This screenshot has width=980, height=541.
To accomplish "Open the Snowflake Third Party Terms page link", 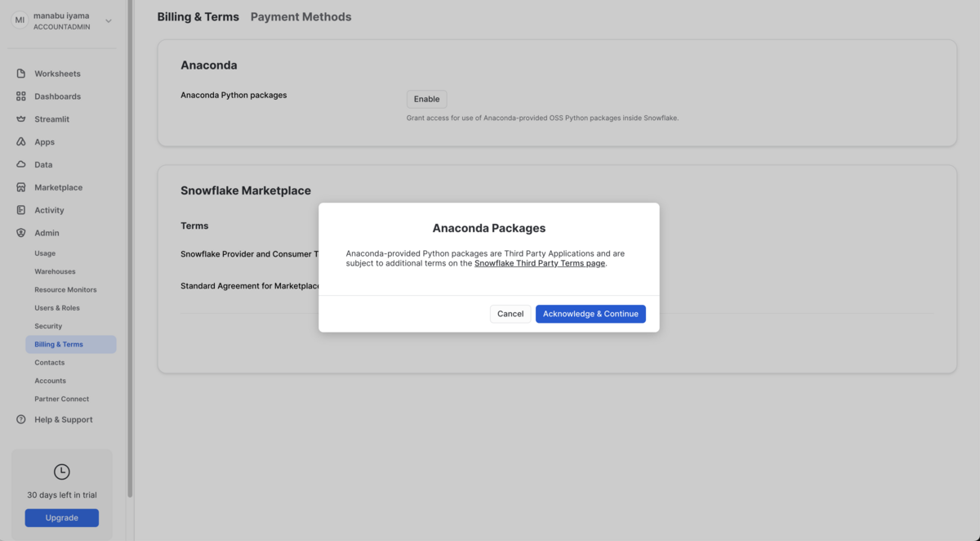I will coord(540,263).
